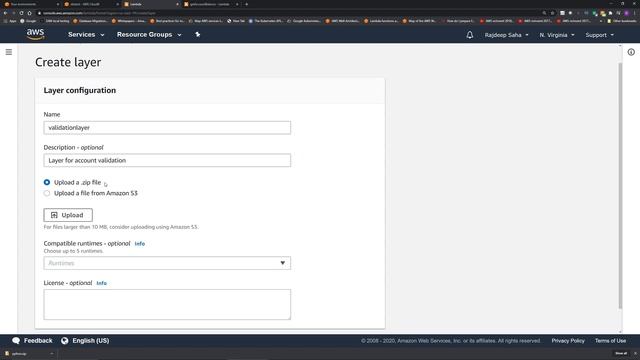Go back in browser history
This screenshot has width=640, height=360.
5,13
